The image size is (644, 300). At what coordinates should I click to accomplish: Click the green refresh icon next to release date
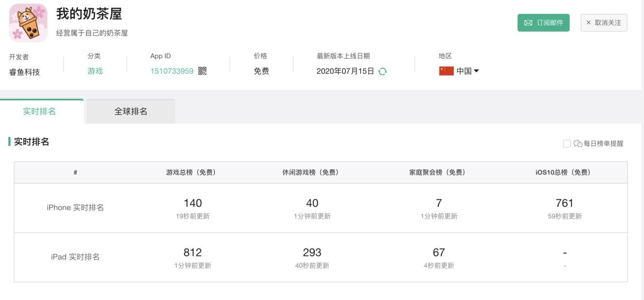click(x=382, y=71)
